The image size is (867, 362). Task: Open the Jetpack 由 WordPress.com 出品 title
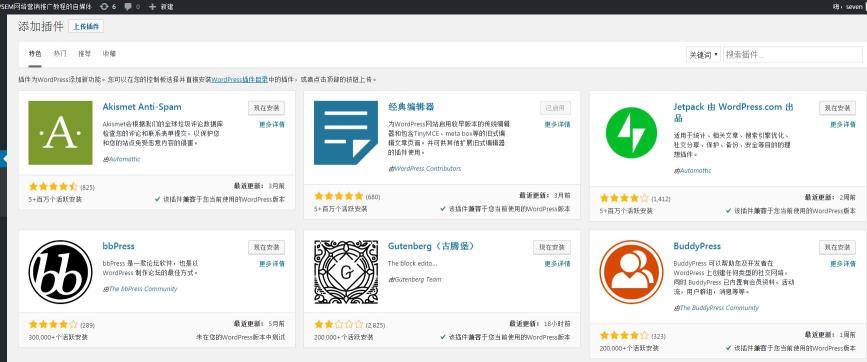coord(733,112)
